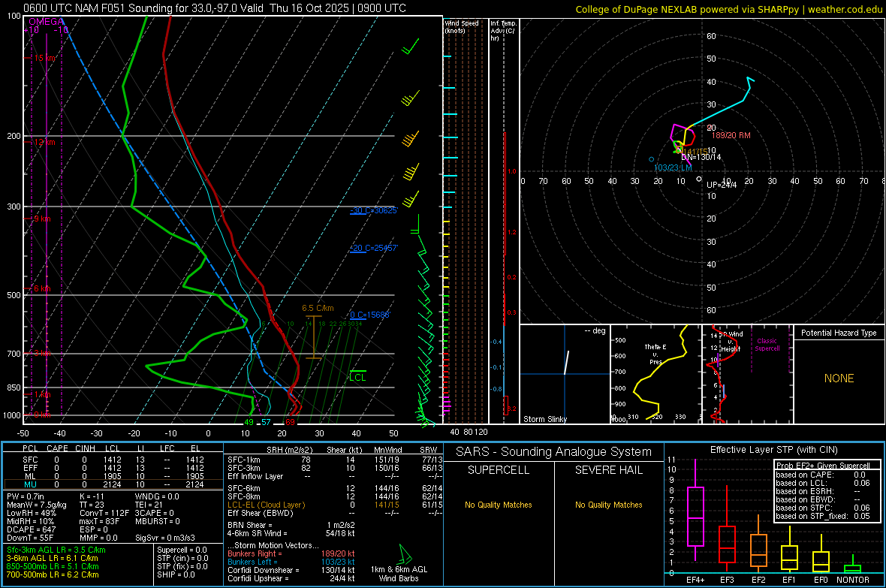The image size is (886, 588).
Task: Click the Classic Supercell label
Action: (767, 345)
